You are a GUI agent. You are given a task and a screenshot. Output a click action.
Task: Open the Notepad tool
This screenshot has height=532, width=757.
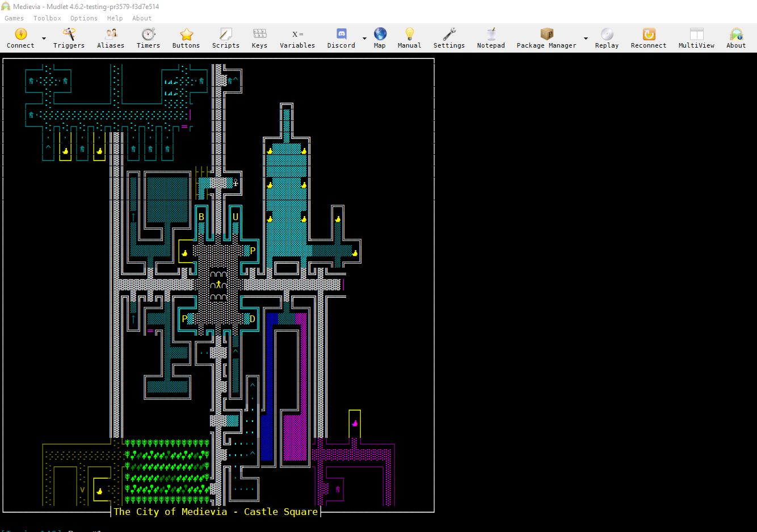click(491, 38)
